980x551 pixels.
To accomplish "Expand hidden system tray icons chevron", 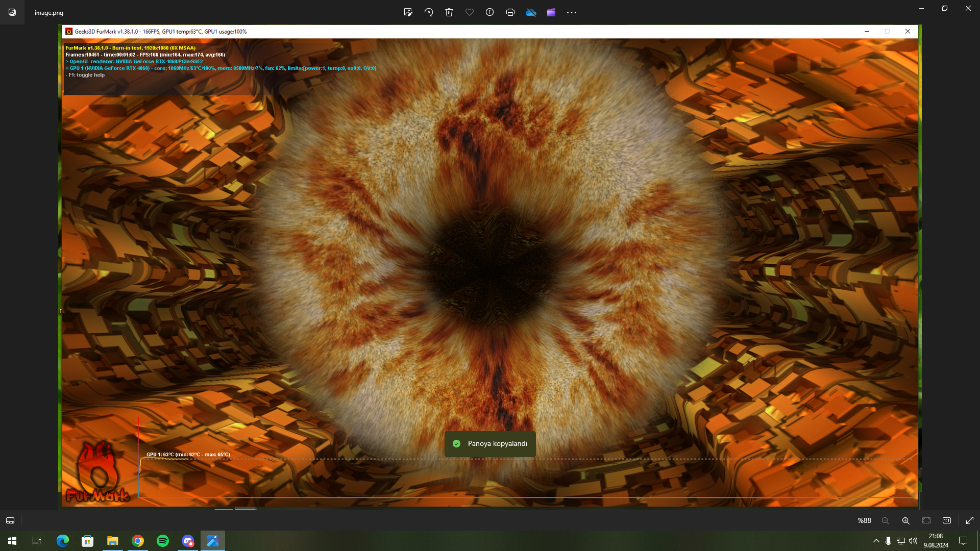I will pos(876,541).
